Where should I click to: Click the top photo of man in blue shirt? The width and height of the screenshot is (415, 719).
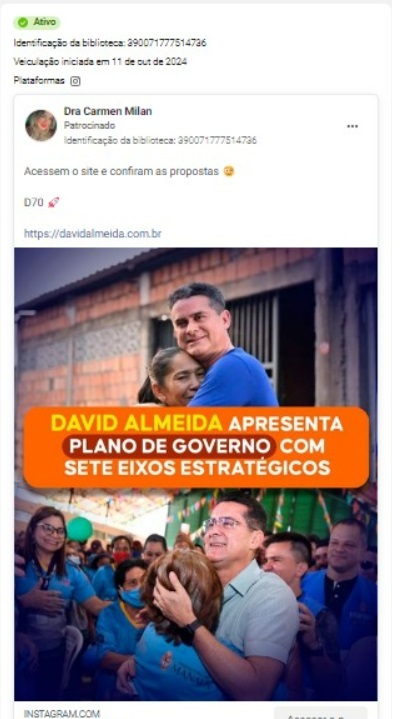click(196, 328)
